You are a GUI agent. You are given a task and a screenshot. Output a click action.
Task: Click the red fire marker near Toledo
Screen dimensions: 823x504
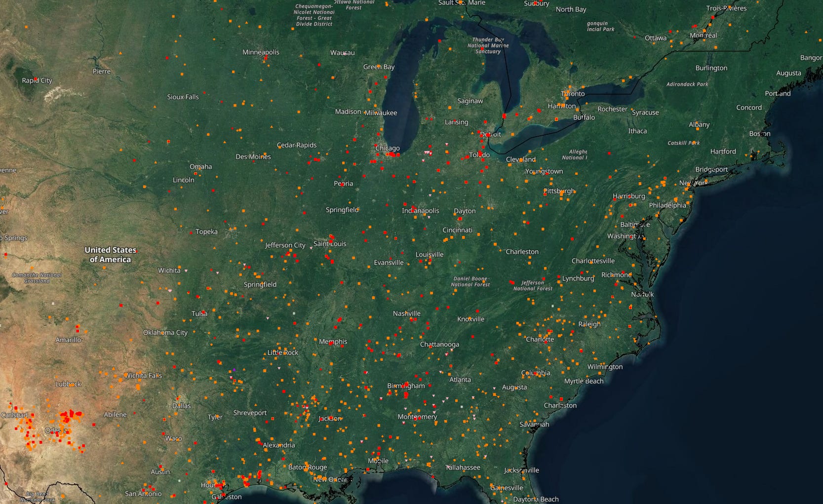(x=480, y=153)
